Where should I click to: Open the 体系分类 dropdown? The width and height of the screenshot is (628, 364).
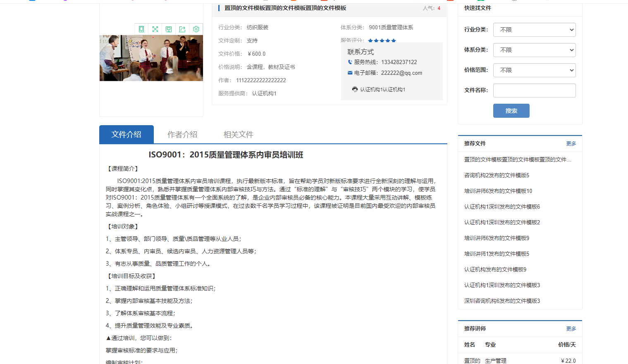tap(534, 50)
